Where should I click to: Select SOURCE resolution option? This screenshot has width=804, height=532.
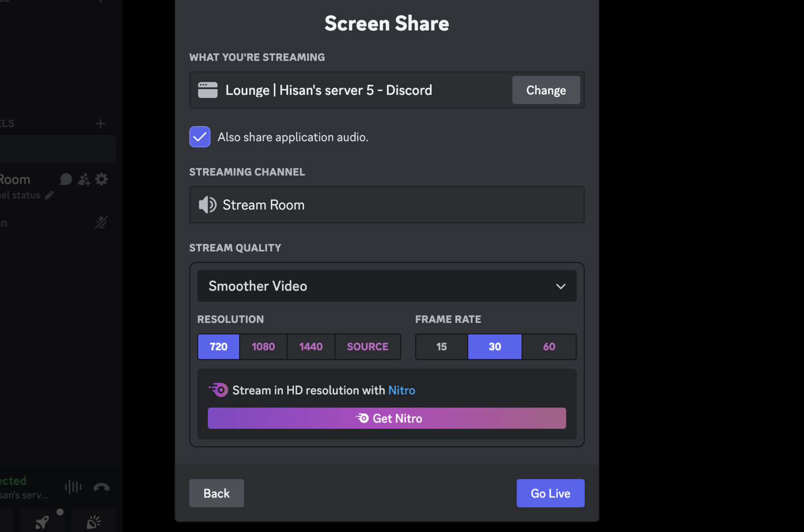(x=367, y=347)
